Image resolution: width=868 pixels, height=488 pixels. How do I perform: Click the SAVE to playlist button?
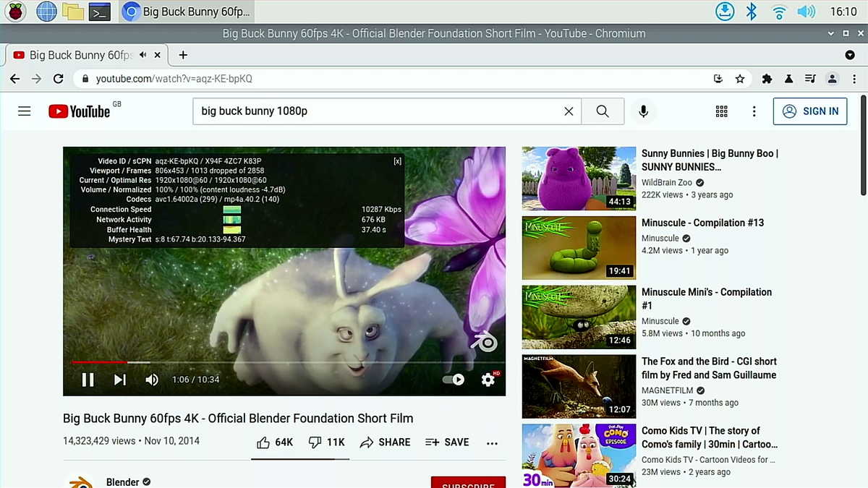(x=447, y=442)
